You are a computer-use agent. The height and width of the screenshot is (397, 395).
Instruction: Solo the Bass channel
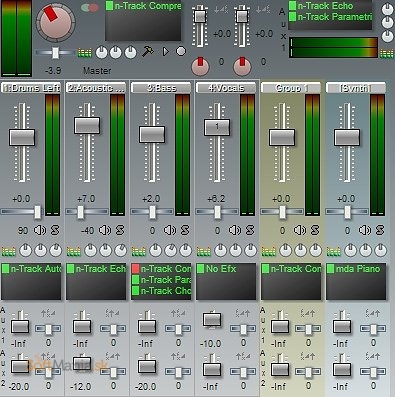coord(185,230)
